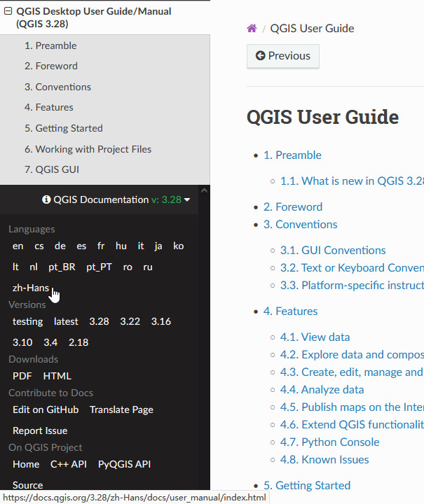Switch language to nl
The image size is (424, 504).
click(x=34, y=267)
